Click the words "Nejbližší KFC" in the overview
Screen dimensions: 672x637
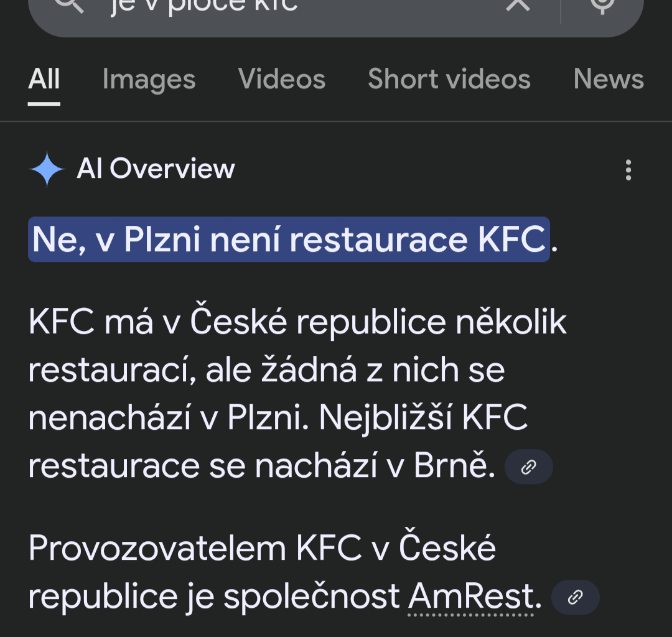[x=423, y=419]
